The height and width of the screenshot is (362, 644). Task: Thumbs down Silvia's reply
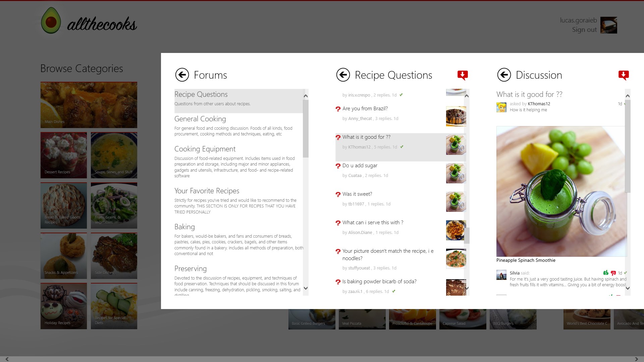point(613,273)
